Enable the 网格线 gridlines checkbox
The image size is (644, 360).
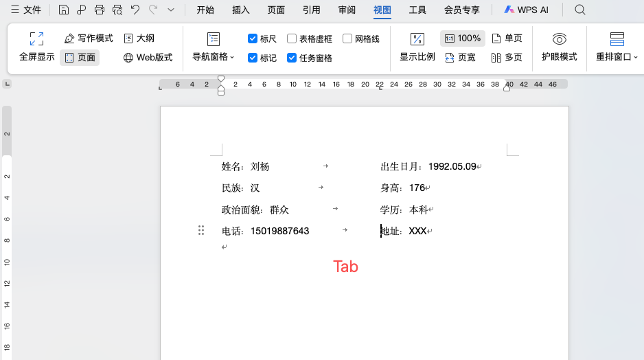[347, 38]
